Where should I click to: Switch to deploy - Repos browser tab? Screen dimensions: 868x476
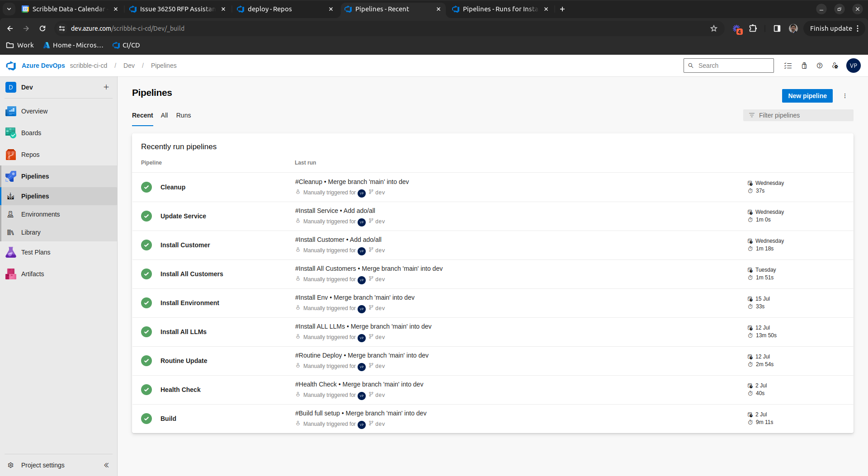tap(285, 9)
